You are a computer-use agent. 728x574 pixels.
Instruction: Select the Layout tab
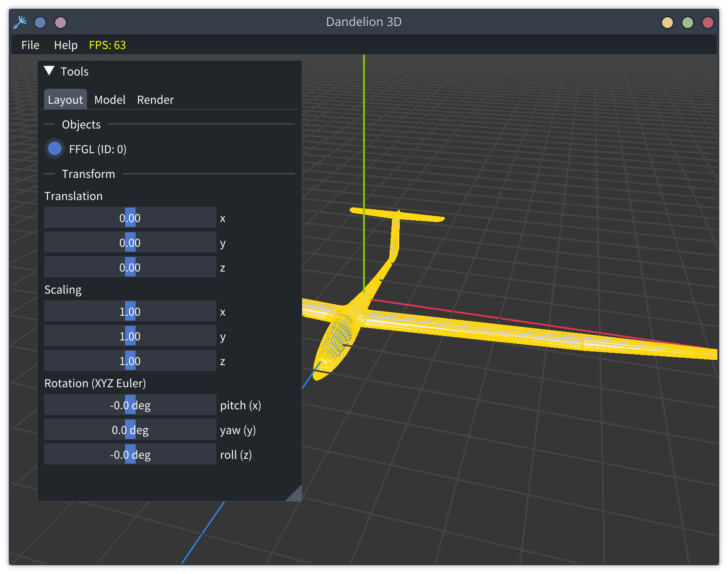point(65,100)
